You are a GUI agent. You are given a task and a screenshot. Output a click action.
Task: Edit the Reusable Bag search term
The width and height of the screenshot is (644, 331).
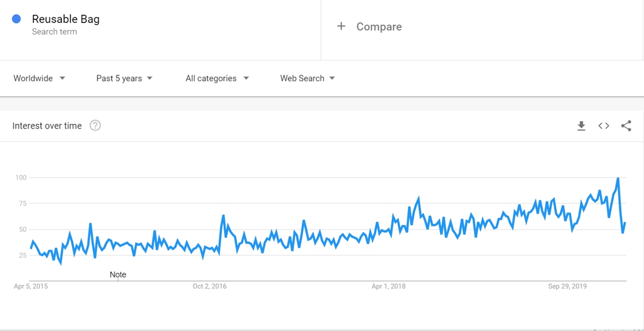point(65,19)
